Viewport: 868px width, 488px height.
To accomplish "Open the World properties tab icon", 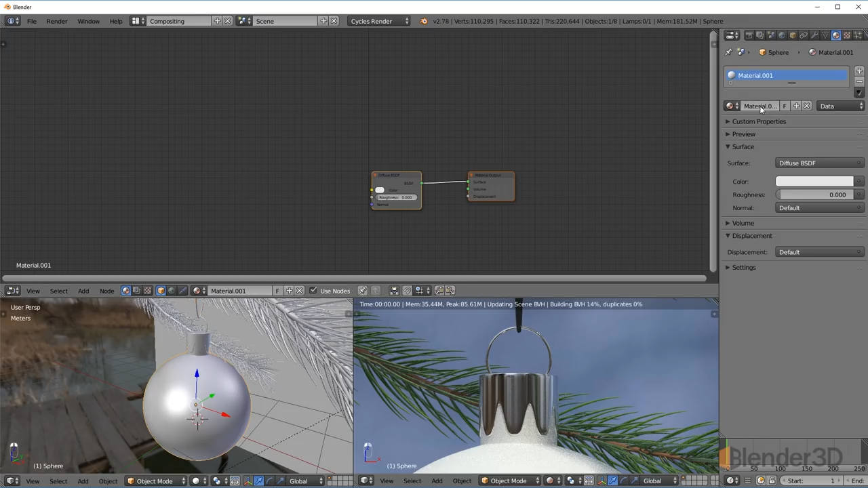I will (x=782, y=35).
